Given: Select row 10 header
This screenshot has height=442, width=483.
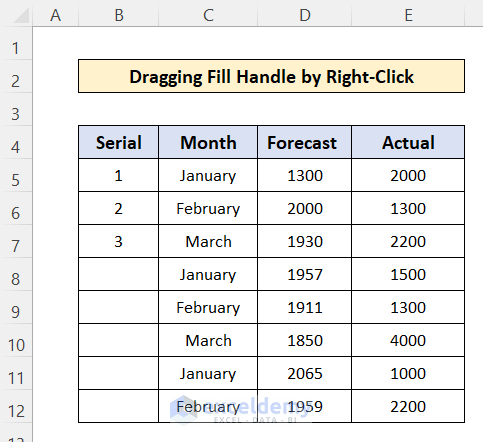Looking at the screenshot, I should point(16,345).
